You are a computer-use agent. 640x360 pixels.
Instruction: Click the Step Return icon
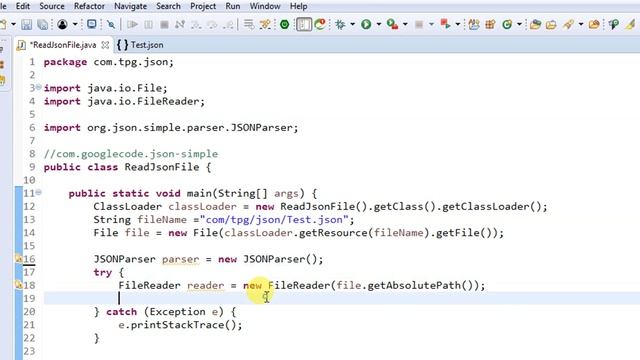(x=229, y=24)
